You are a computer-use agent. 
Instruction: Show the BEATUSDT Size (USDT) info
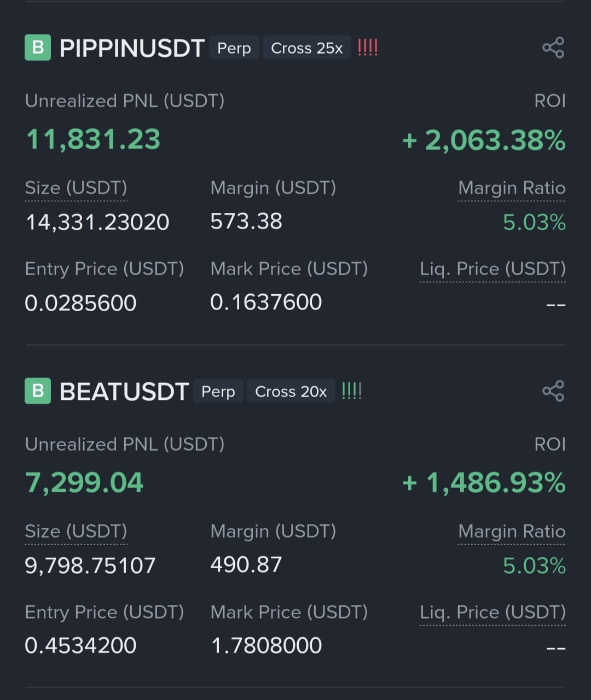[76, 532]
